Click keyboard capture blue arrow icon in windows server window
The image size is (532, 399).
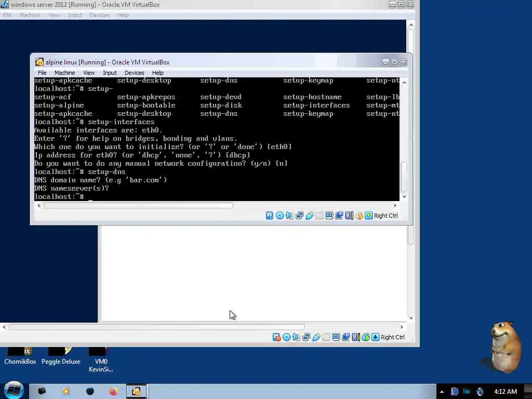(x=375, y=337)
